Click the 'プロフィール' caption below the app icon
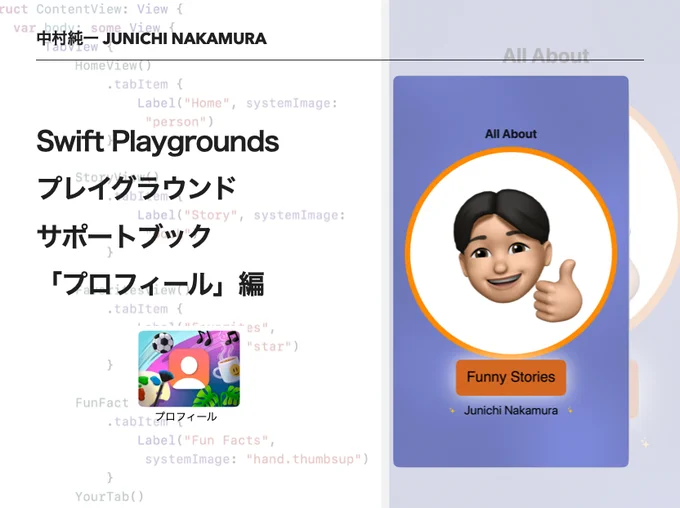This screenshot has height=508, width=680. pos(186,416)
